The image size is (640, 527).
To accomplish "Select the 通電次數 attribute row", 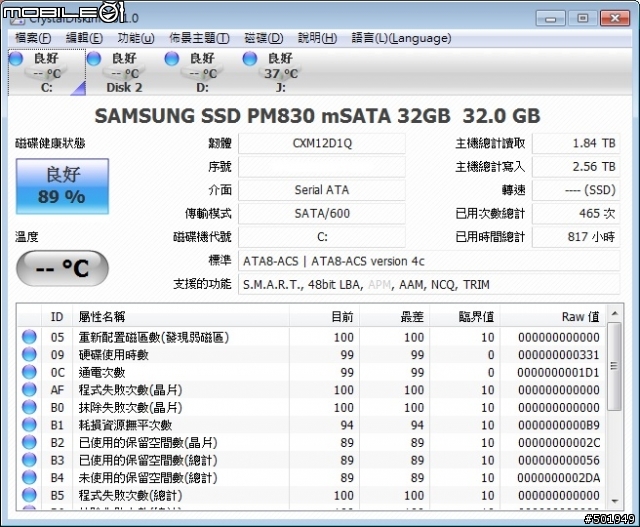I will point(311,372).
